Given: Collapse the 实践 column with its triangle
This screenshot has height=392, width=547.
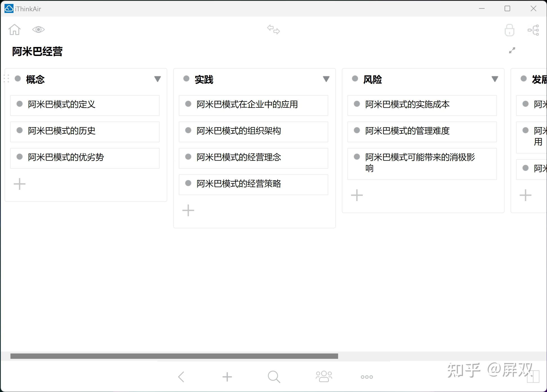Looking at the screenshot, I should pyautogui.click(x=326, y=79).
